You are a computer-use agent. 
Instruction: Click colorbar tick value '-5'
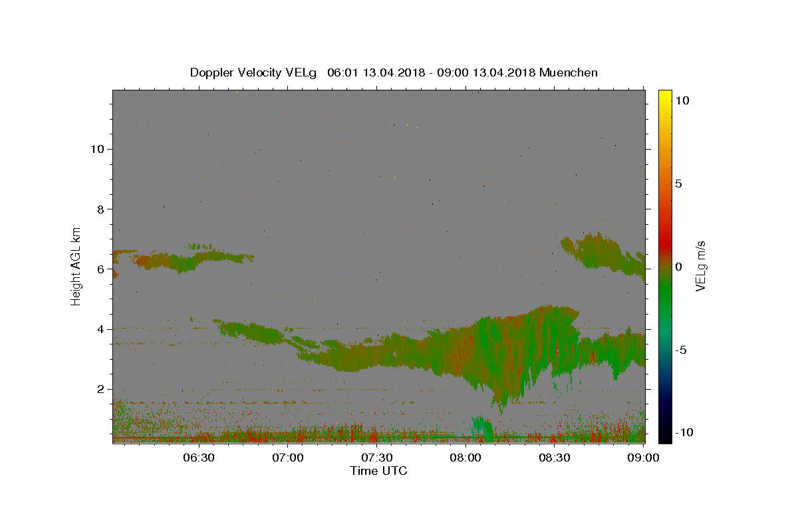click(680, 350)
